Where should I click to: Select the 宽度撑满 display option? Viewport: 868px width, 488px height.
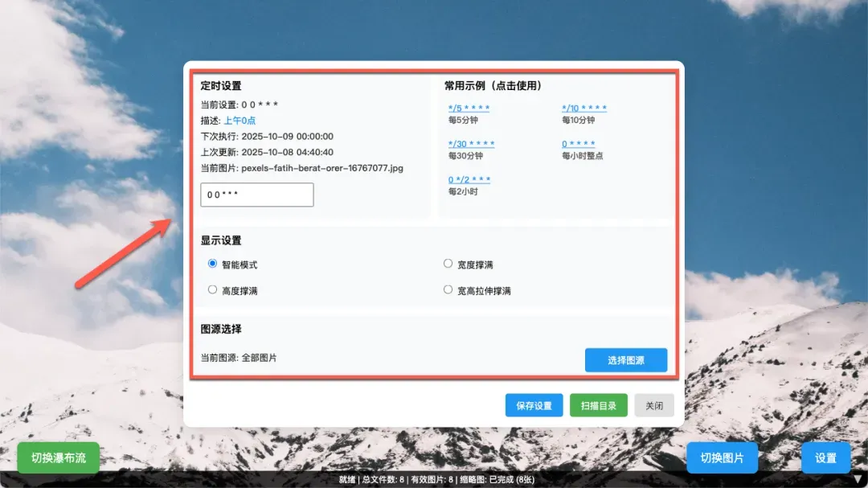click(448, 264)
